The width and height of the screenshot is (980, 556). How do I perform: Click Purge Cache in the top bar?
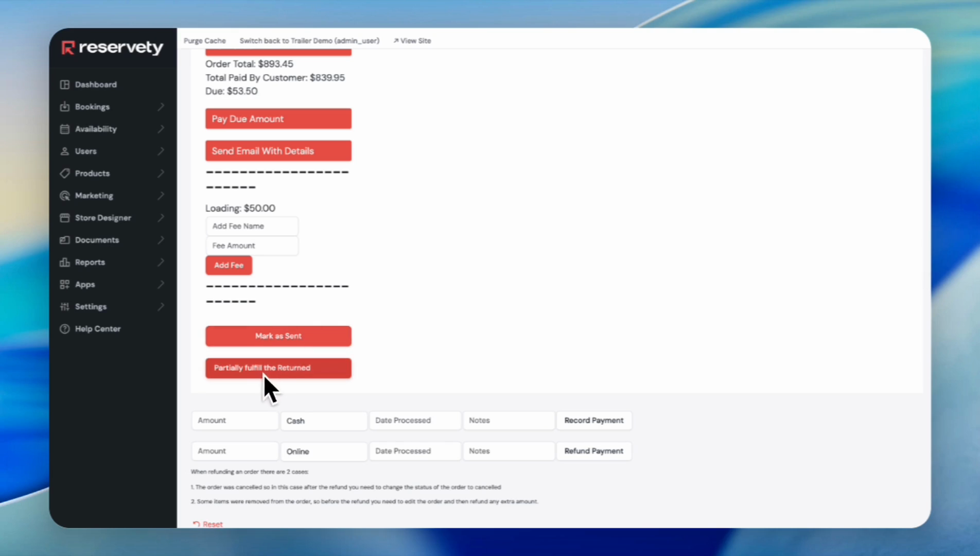click(x=204, y=41)
